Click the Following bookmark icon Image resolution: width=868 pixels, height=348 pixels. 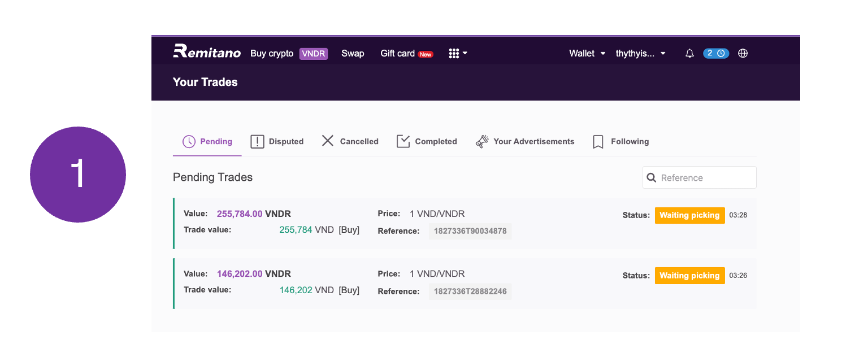tap(598, 142)
